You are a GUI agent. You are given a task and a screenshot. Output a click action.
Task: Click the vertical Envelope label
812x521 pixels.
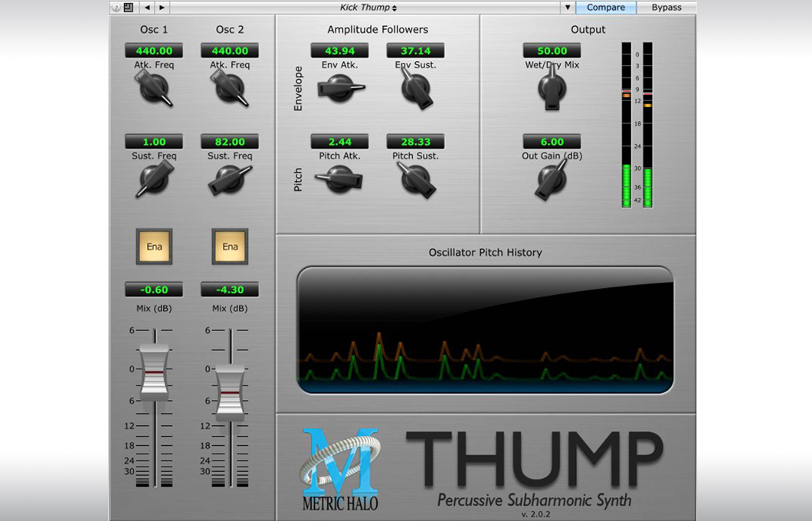pos(298,89)
